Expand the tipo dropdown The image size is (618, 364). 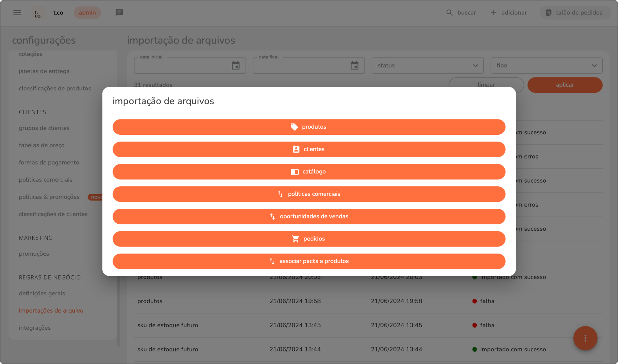546,65
